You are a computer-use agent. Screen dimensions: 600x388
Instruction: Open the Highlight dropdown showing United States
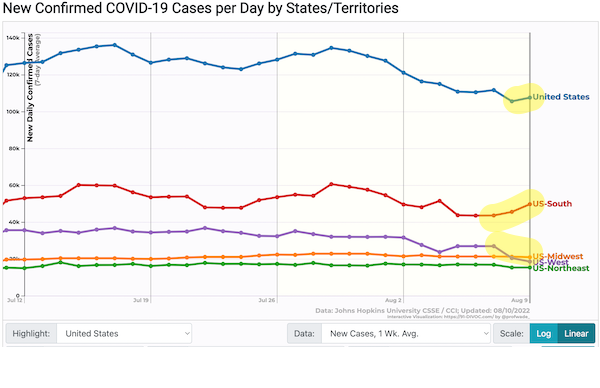(124, 334)
